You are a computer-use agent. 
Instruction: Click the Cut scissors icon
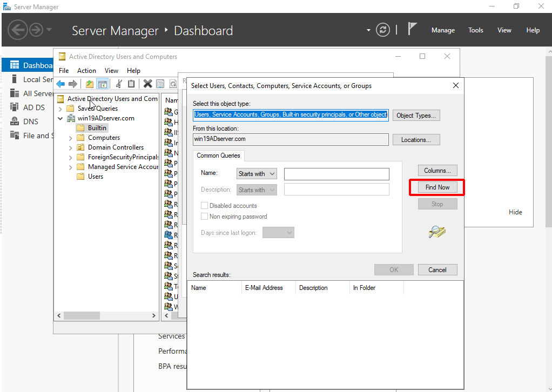coord(119,84)
